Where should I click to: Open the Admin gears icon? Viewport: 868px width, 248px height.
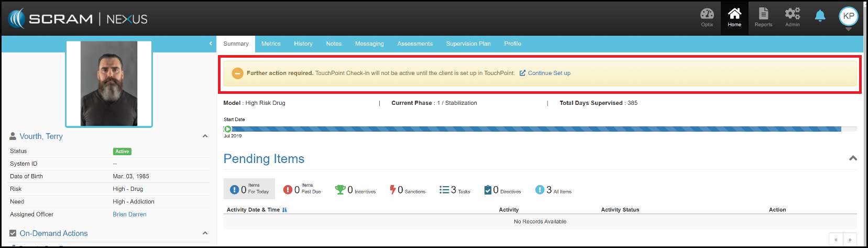[x=792, y=17]
